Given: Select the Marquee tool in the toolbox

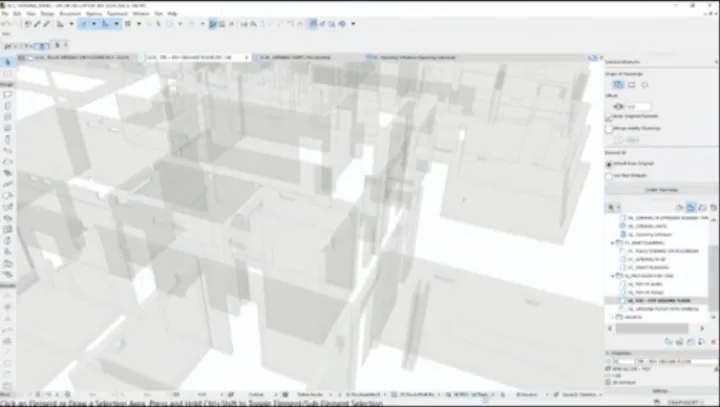Looking at the screenshot, I should click(x=8, y=73).
